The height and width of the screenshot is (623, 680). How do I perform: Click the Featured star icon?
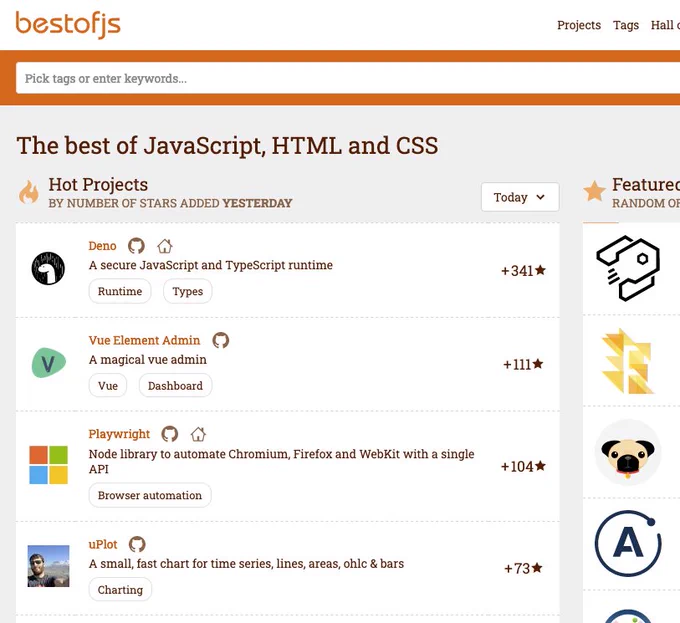click(594, 191)
